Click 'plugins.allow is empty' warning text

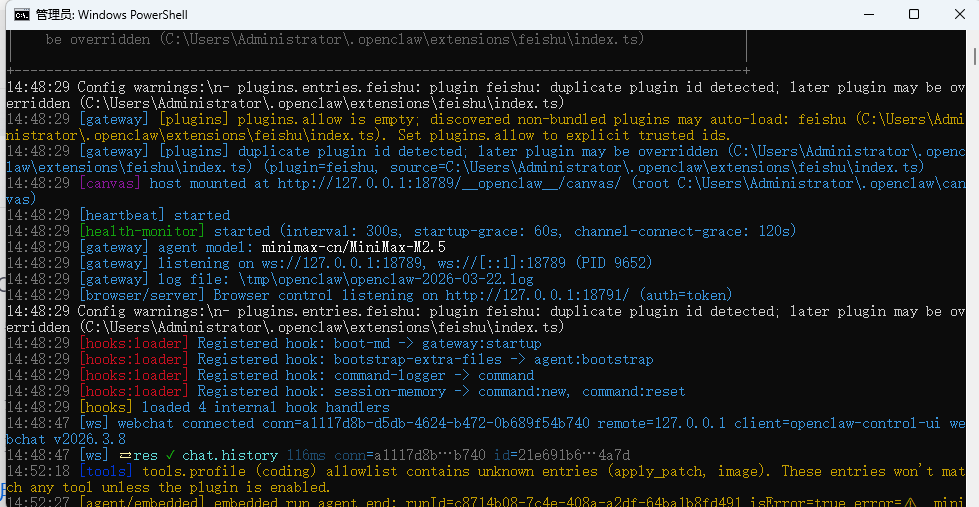pos(325,120)
